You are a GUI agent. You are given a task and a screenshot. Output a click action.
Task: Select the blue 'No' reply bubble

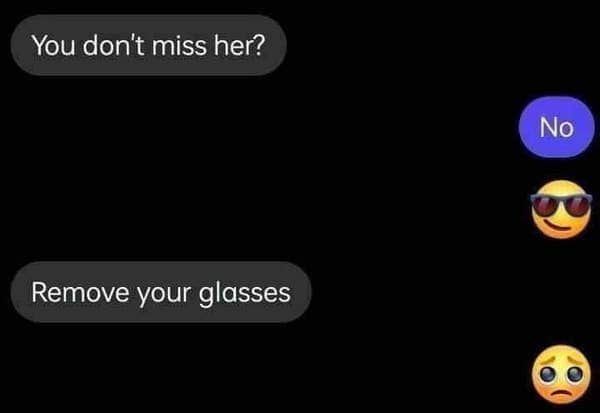pos(556,127)
